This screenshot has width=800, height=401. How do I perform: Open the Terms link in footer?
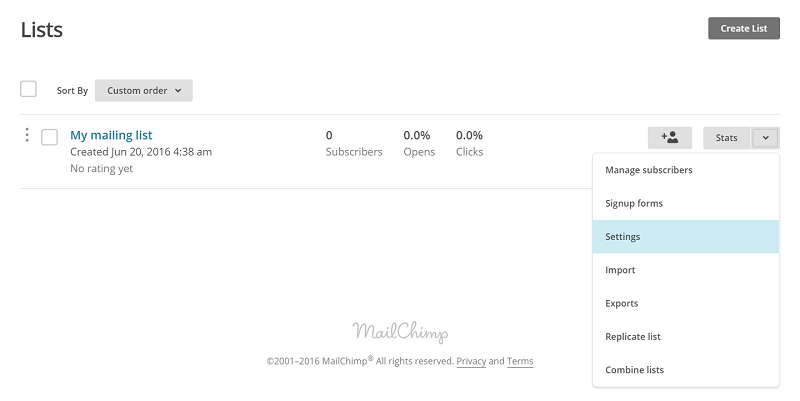(x=520, y=361)
